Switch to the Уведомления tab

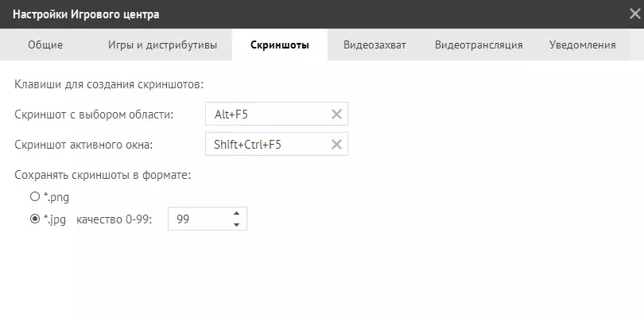582,45
